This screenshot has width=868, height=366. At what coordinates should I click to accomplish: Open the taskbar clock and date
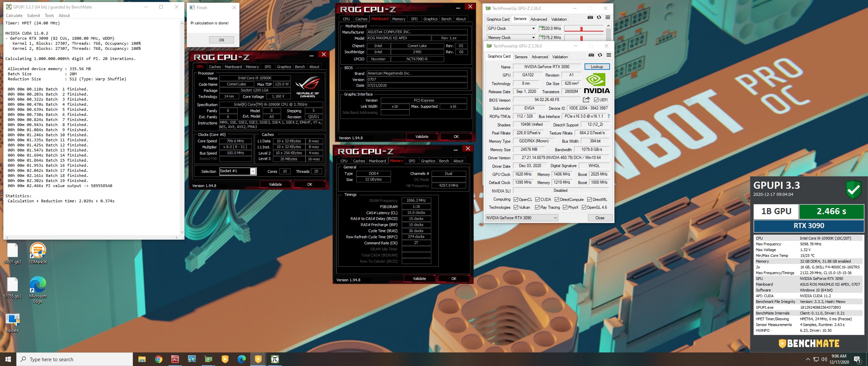pos(839,359)
